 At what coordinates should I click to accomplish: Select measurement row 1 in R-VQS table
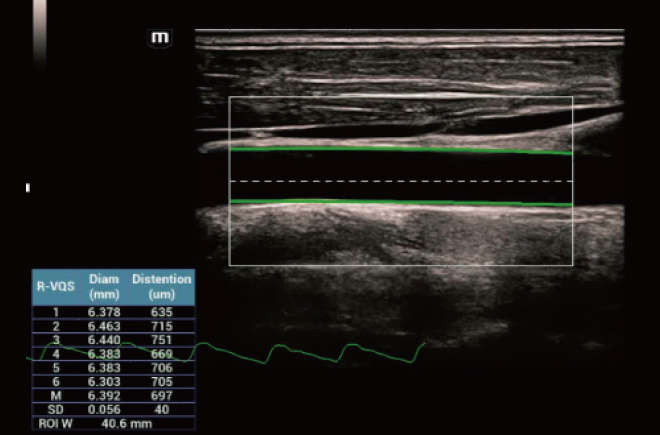click(x=110, y=312)
